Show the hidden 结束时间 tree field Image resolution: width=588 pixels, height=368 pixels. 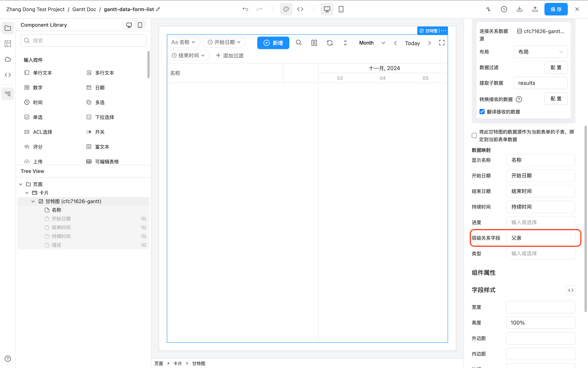144,227
